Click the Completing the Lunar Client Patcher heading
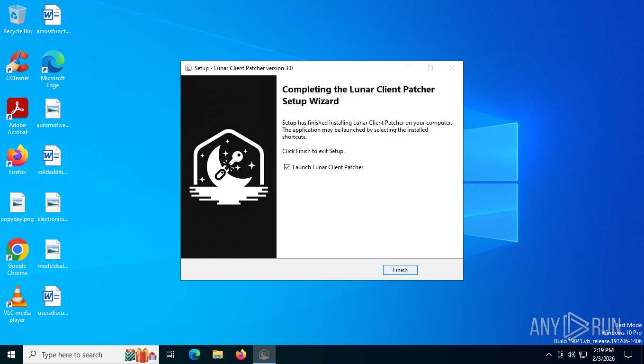 click(x=358, y=95)
